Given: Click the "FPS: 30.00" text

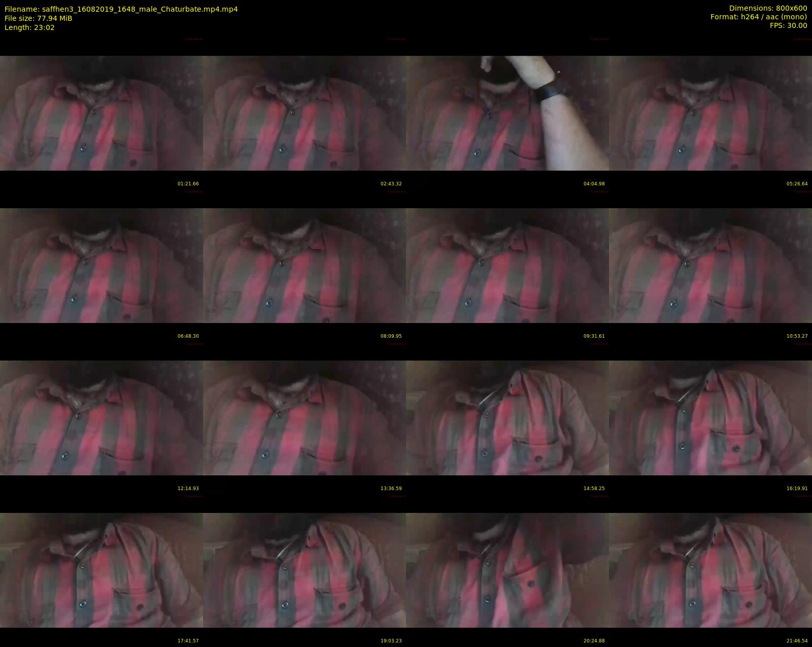Looking at the screenshot, I should coord(789,25).
